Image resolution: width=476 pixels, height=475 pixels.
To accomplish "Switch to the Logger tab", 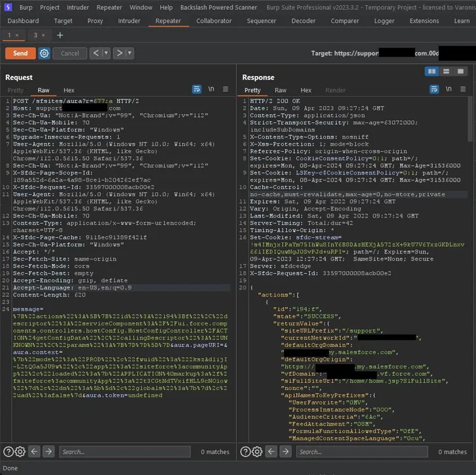I will (x=384, y=21).
